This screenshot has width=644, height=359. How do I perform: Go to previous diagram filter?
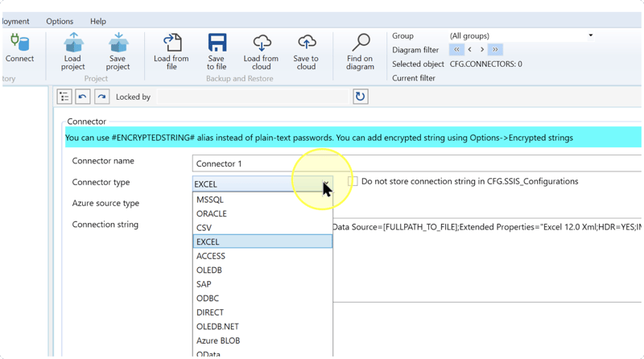[470, 50]
